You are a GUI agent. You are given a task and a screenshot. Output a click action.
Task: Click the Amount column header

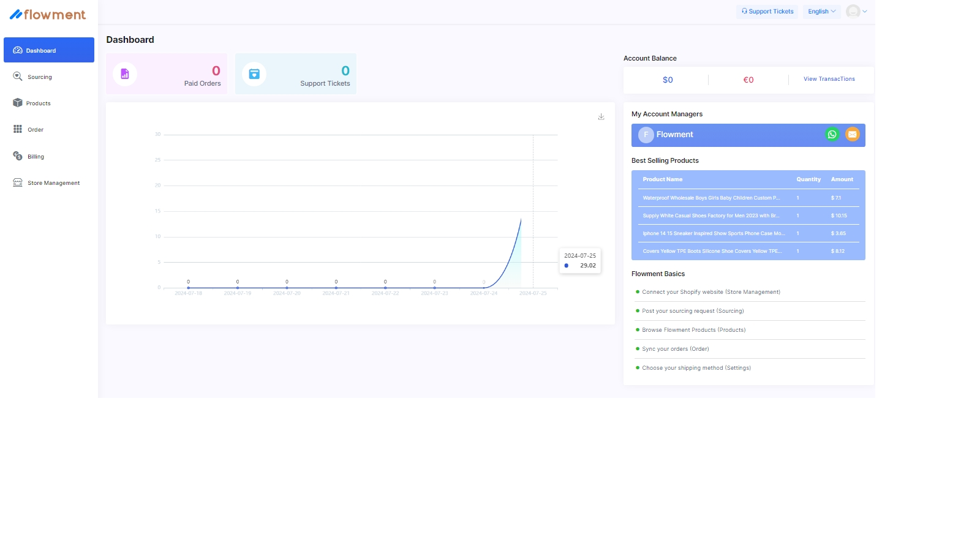(x=842, y=179)
